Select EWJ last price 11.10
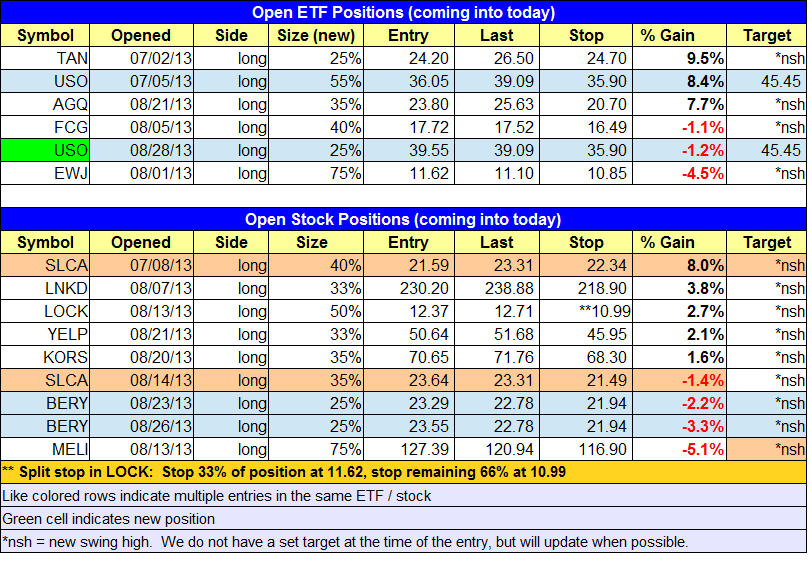 tap(497, 173)
